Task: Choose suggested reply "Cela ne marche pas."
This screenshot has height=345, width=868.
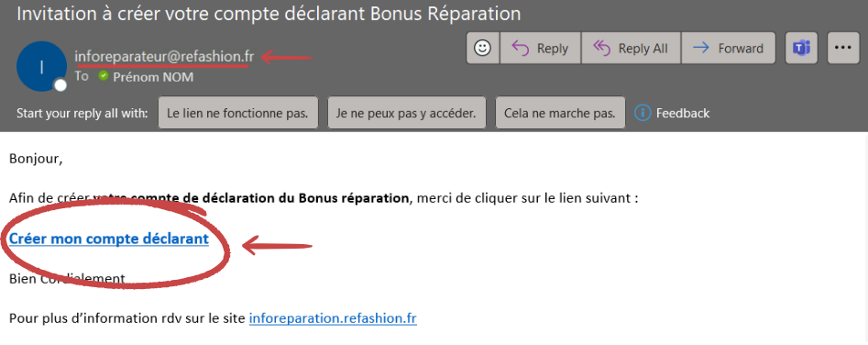Action: (x=560, y=113)
